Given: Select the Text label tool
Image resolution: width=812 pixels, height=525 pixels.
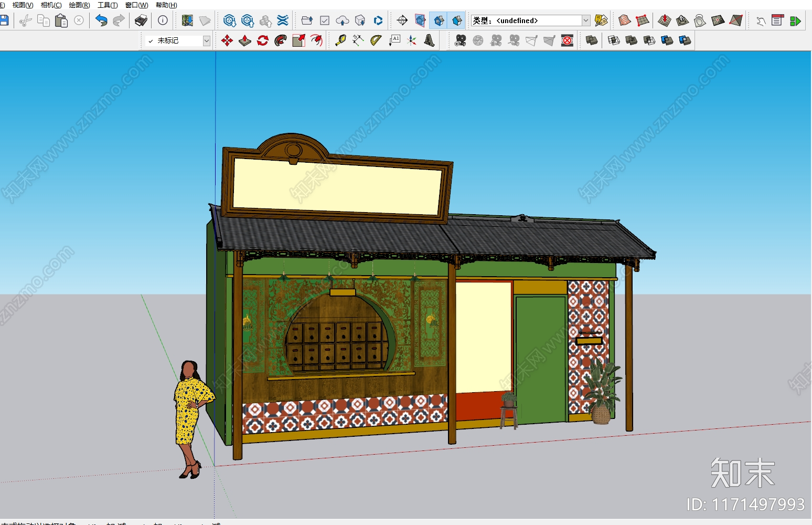Looking at the screenshot, I should click(x=394, y=40).
